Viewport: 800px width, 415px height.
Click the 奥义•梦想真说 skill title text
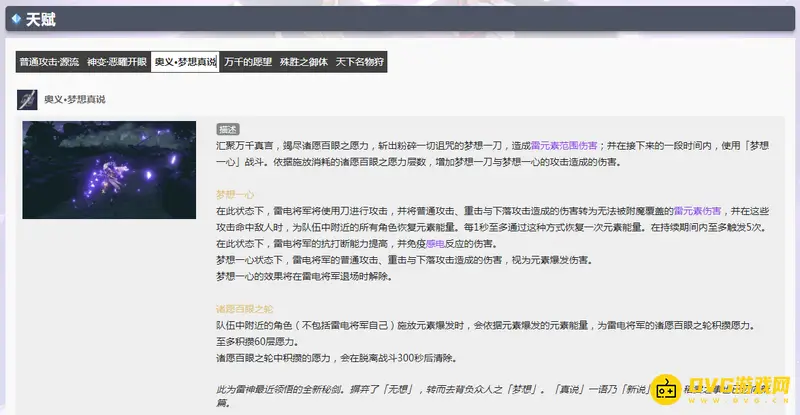(x=75, y=100)
